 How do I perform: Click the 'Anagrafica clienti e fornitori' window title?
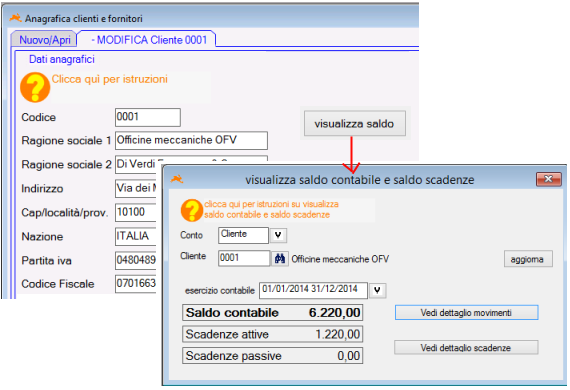(x=84, y=19)
